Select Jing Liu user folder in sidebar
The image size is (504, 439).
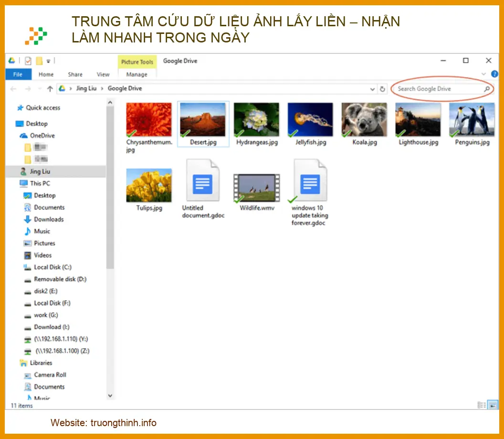[x=56, y=171]
